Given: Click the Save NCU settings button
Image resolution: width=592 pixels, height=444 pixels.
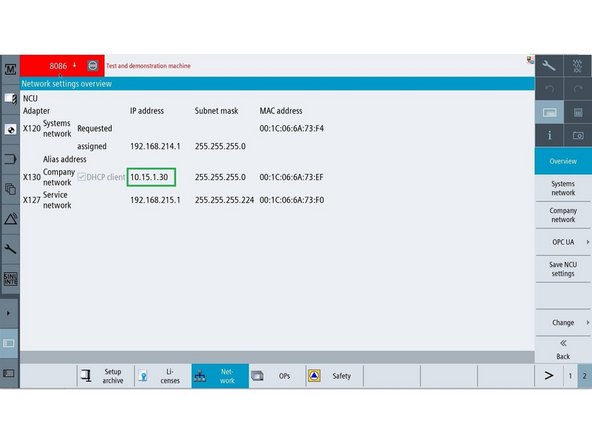Looking at the screenshot, I should coord(563,269).
